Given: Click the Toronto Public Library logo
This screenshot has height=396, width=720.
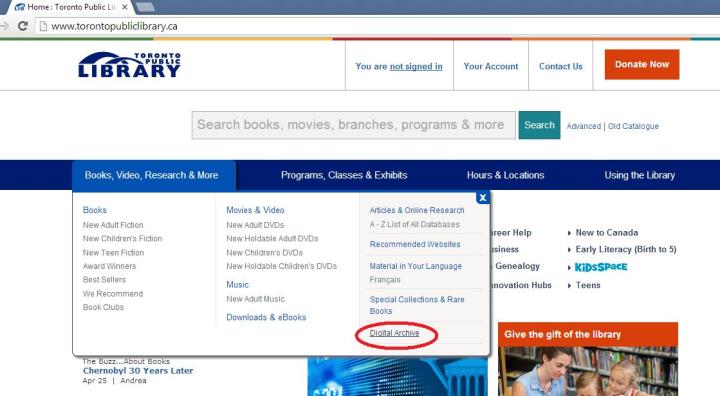Looking at the screenshot, I should 129,64.
